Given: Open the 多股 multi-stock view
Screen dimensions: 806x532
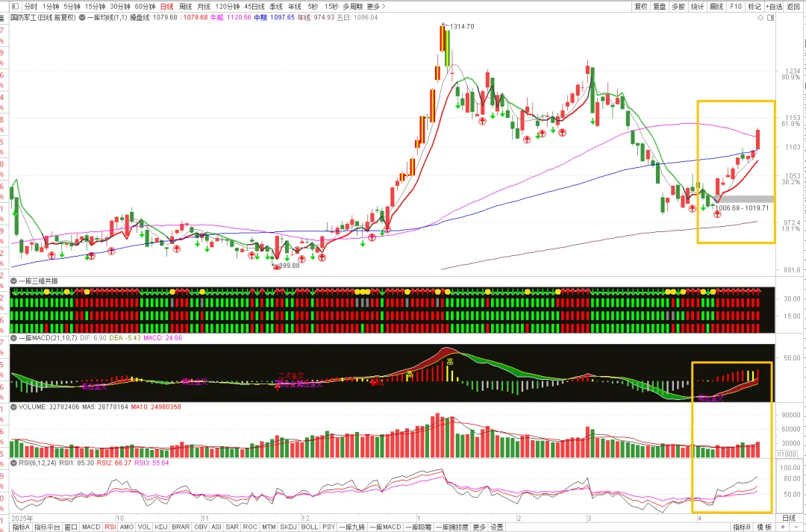Looking at the screenshot, I should coord(678,6).
